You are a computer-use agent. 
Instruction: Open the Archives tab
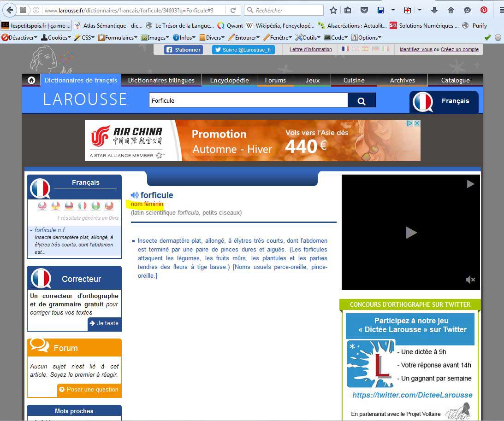point(403,80)
